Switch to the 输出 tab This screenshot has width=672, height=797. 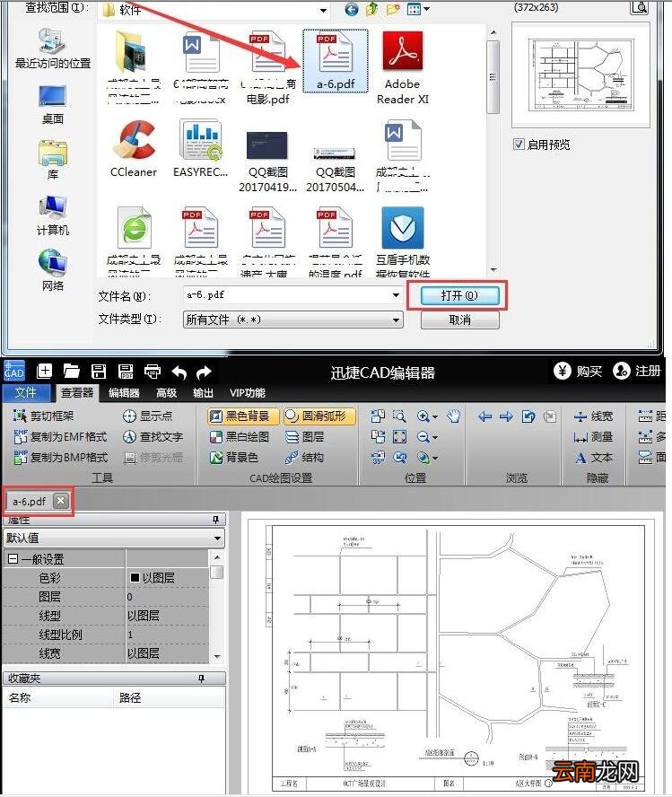coord(203,392)
